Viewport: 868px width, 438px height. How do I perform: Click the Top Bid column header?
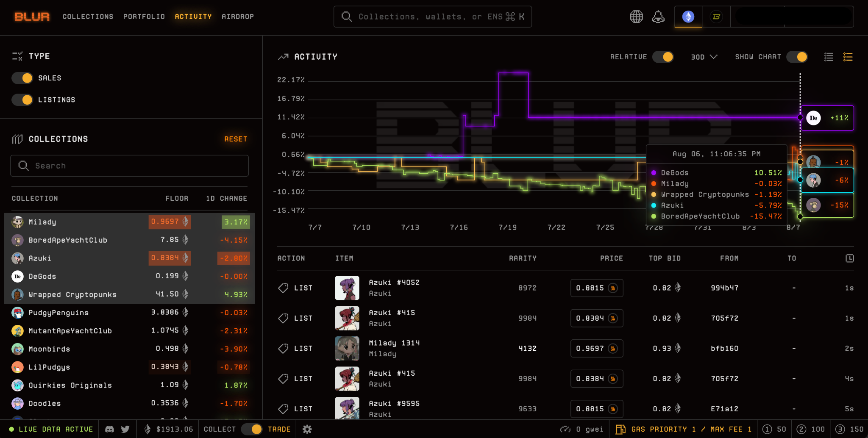[x=665, y=258]
